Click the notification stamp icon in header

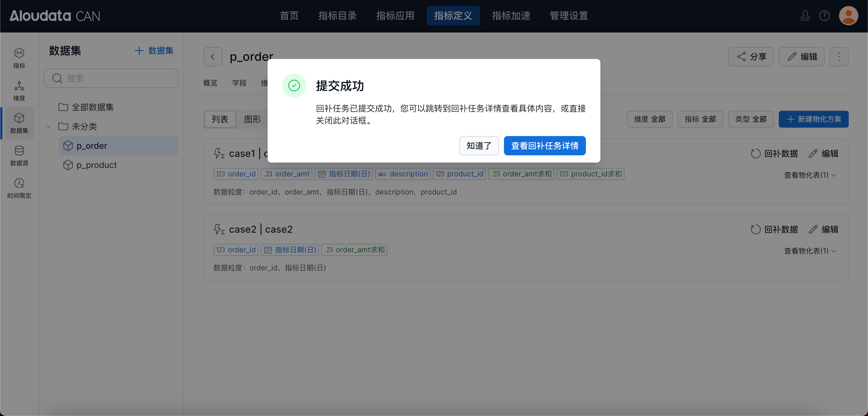[805, 15]
